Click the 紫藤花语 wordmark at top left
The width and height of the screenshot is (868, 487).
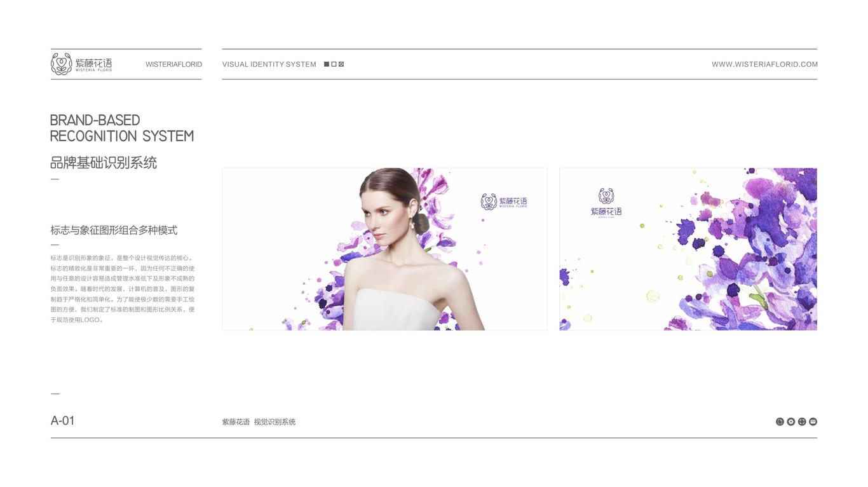(93, 64)
